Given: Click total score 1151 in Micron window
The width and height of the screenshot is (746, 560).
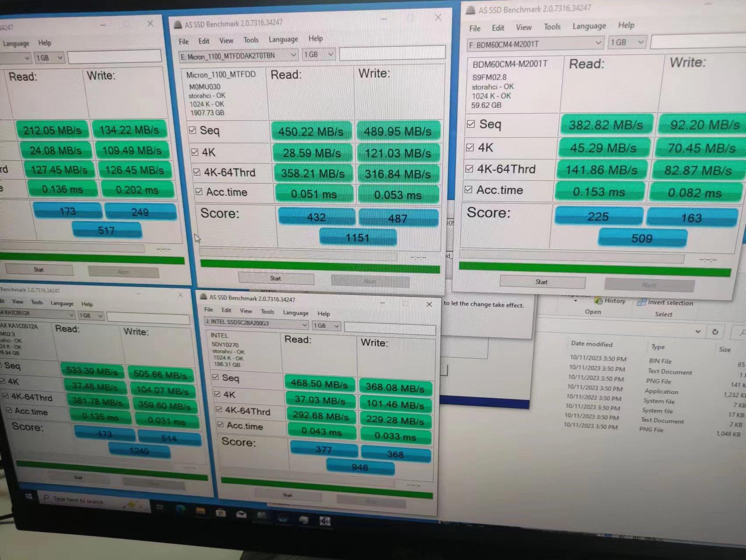Looking at the screenshot, I should (358, 238).
